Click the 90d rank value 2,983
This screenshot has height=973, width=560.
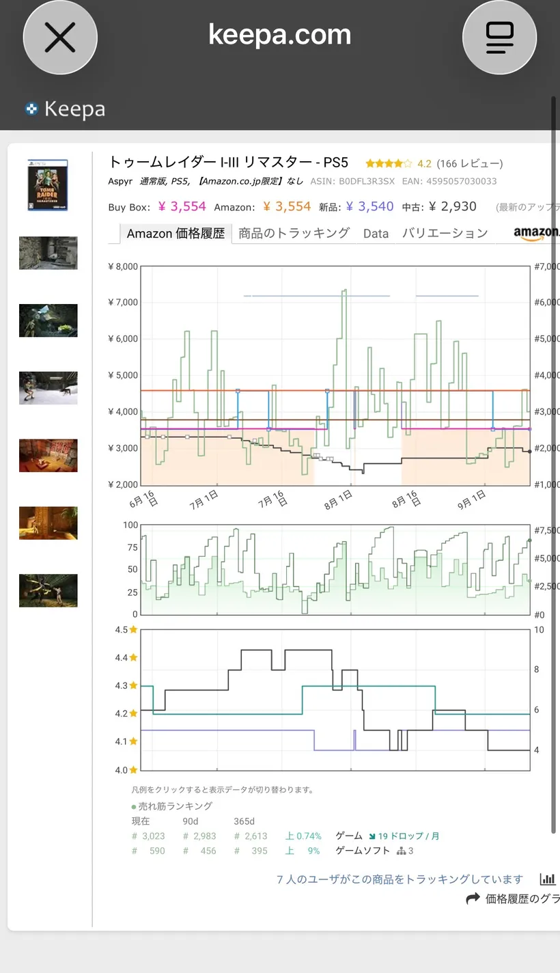199,836
